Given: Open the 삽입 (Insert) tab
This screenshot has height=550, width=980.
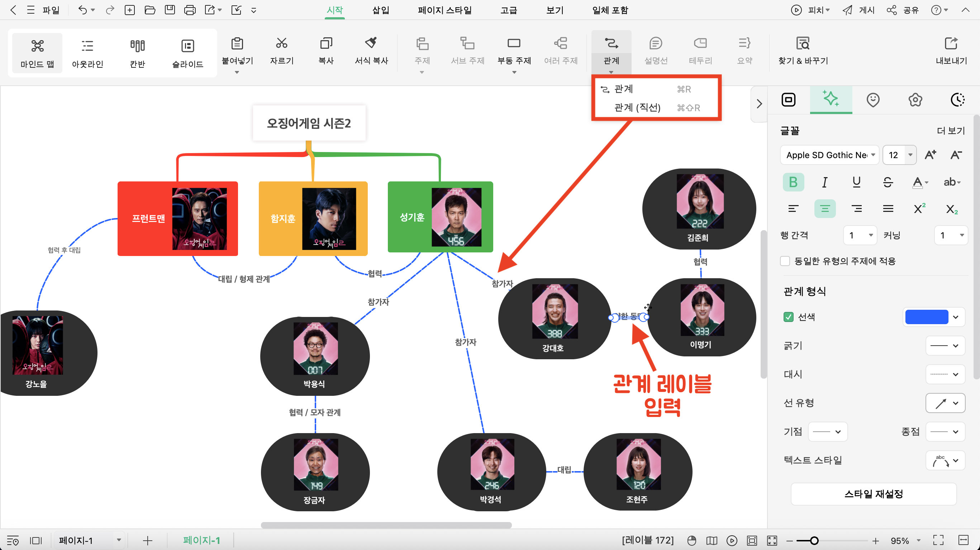Looking at the screenshot, I should [380, 10].
